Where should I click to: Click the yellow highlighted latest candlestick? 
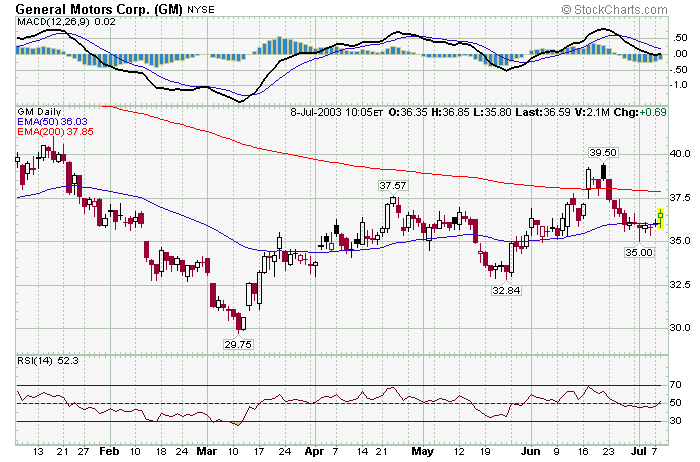click(660, 218)
